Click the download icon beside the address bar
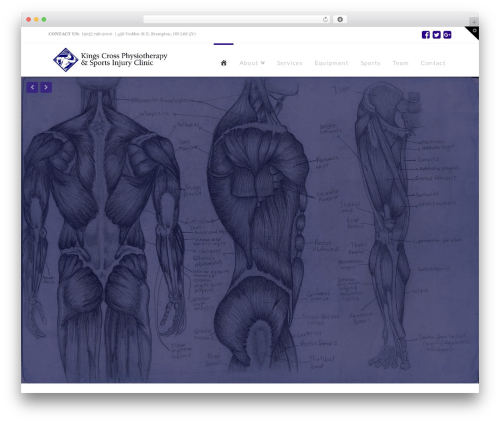Viewport: 500px width, 423px height. pos(340,20)
